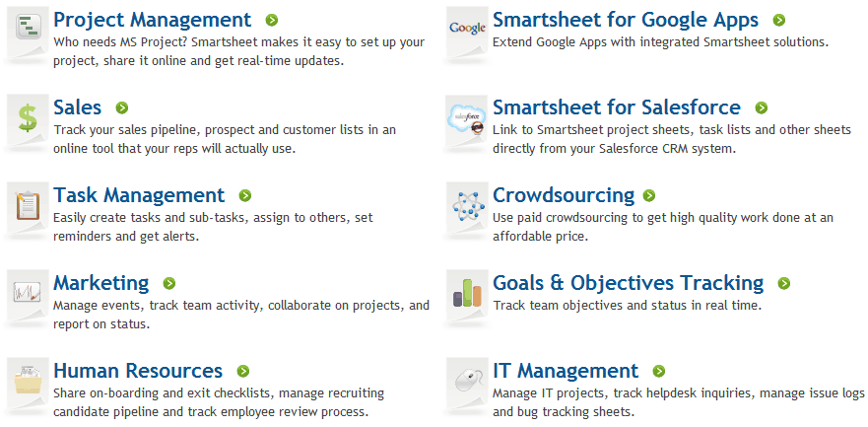Open the Task Management heading link
Viewport: 868px width, 427px height.
click(139, 195)
